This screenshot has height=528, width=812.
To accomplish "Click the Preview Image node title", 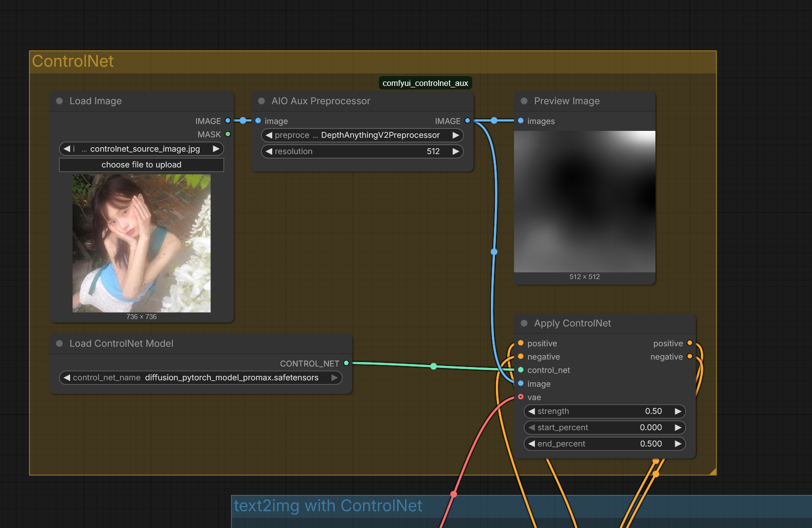I will click(567, 101).
